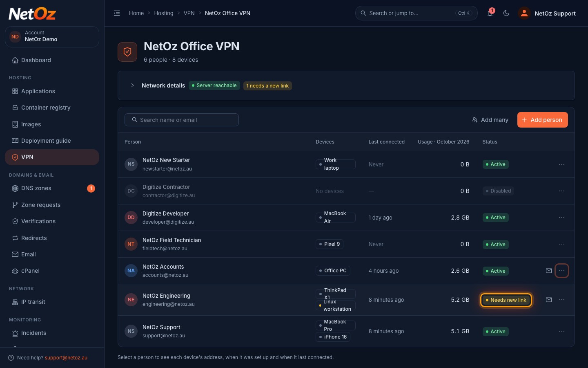This screenshot has width=588, height=368.
Task: Switch theme with the moon icon
Action: 506,13
